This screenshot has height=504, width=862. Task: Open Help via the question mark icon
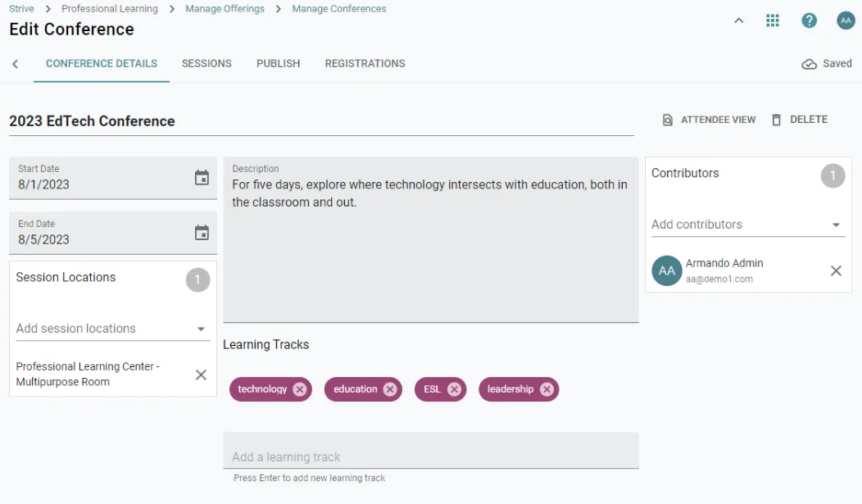tap(809, 20)
